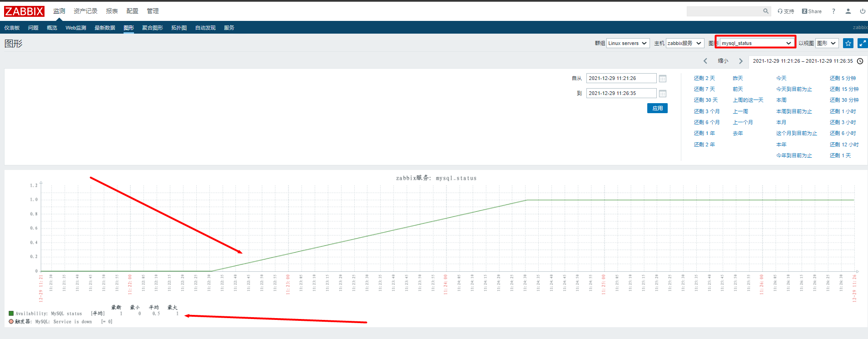Click the clock time selector icon
868x339 pixels.
point(860,61)
